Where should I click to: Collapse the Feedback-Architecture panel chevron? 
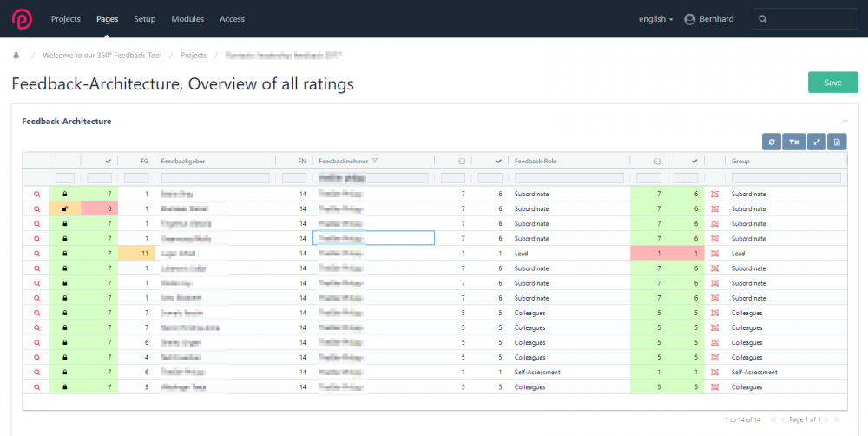coord(845,122)
